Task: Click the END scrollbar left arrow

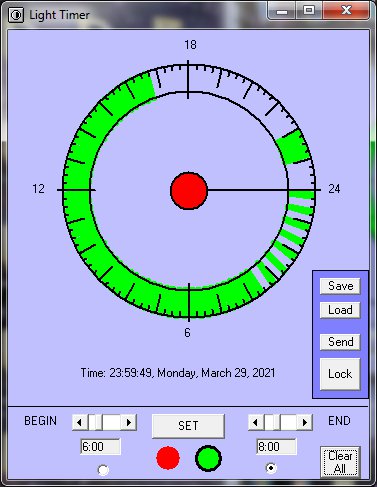Action: (256, 423)
